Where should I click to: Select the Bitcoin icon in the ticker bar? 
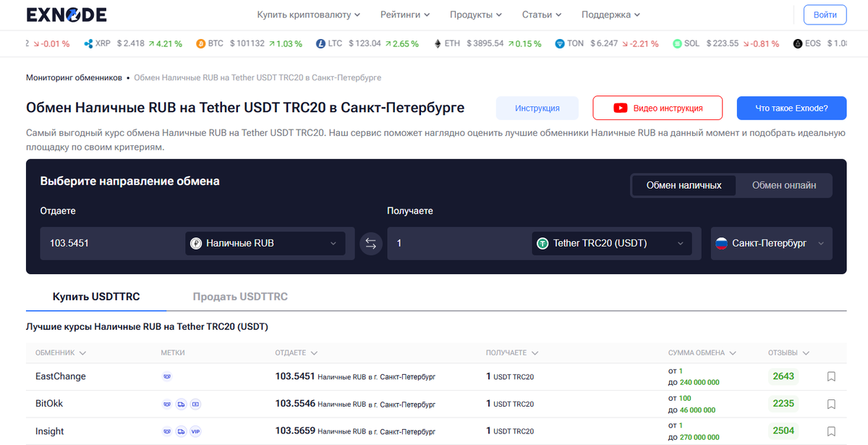201,43
